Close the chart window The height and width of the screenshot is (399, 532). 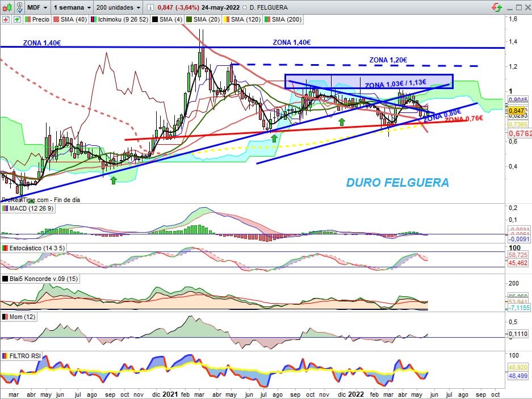[x=527, y=7]
